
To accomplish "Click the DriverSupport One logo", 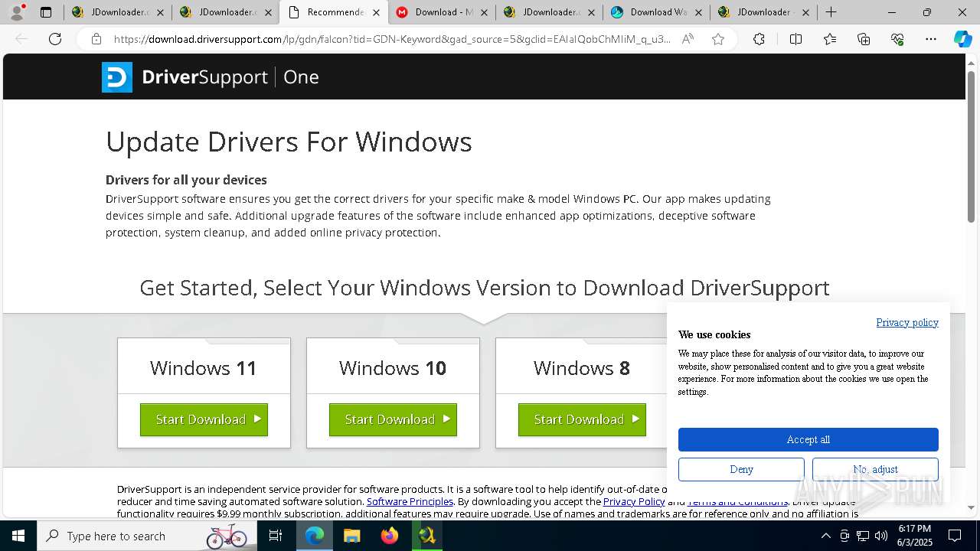I will click(x=210, y=77).
